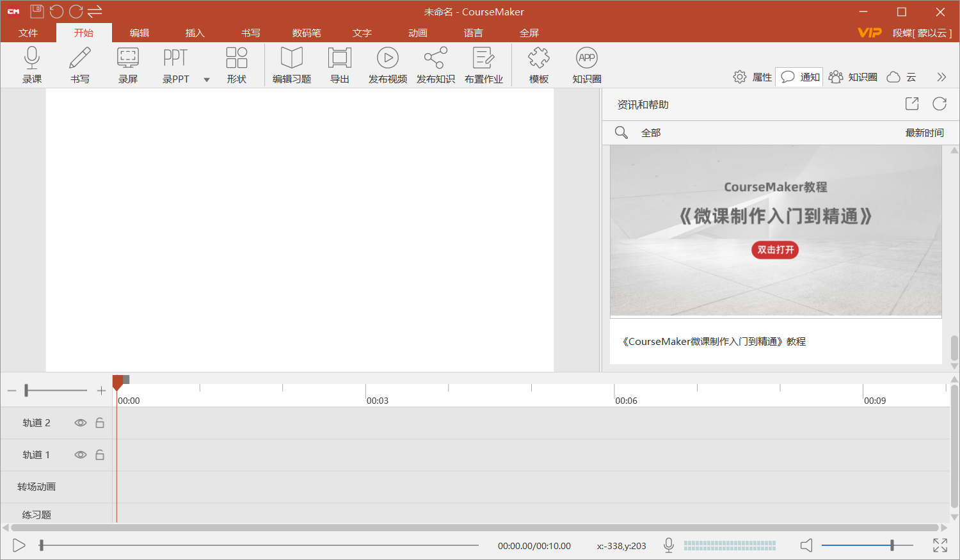
Task: Click the 双击打开 button on tutorial
Action: (x=776, y=250)
